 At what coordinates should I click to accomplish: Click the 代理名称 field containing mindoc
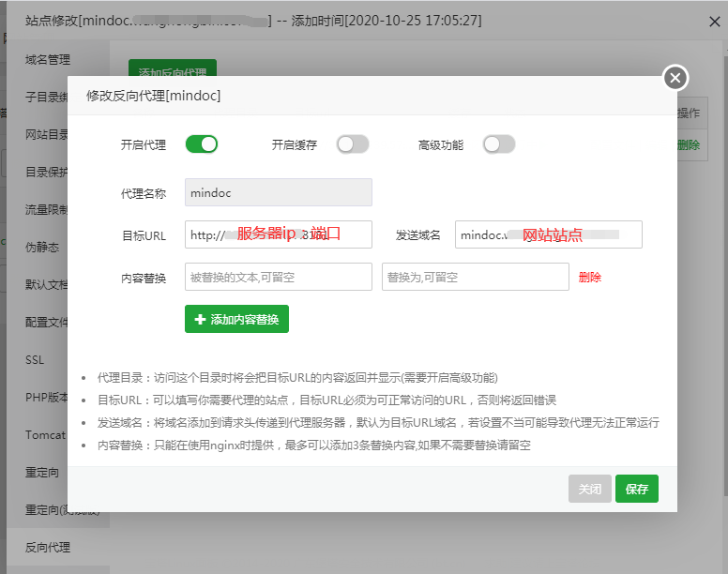pyautogui.click(x=278, y=192)
